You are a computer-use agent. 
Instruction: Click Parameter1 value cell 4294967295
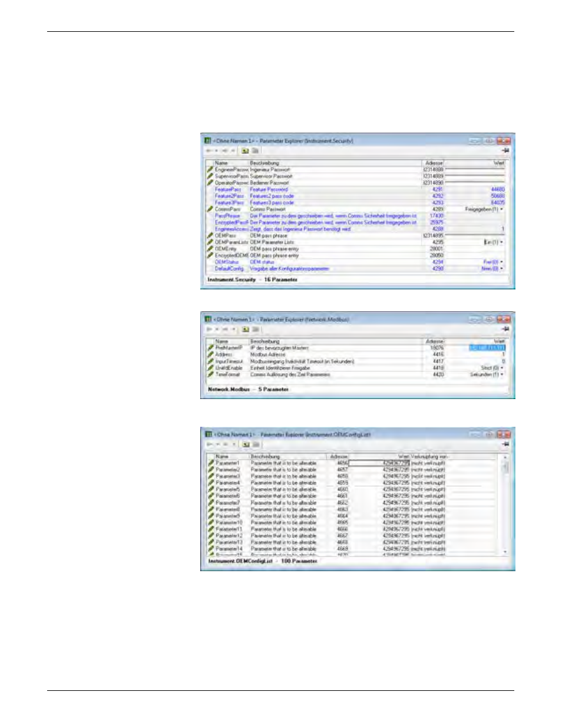pyautogui.click(x=379, y=463)
